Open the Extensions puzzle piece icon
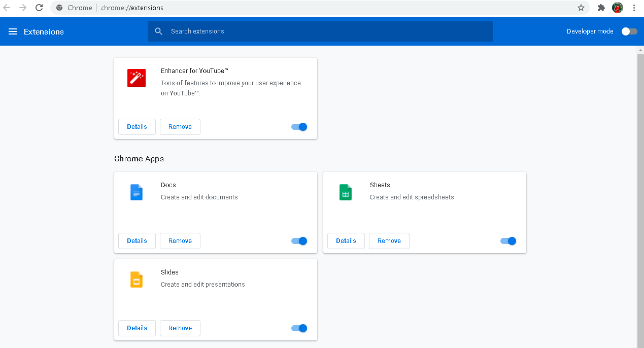The height and width of the screenshot is (348, 644). click(x=601, y=8)
